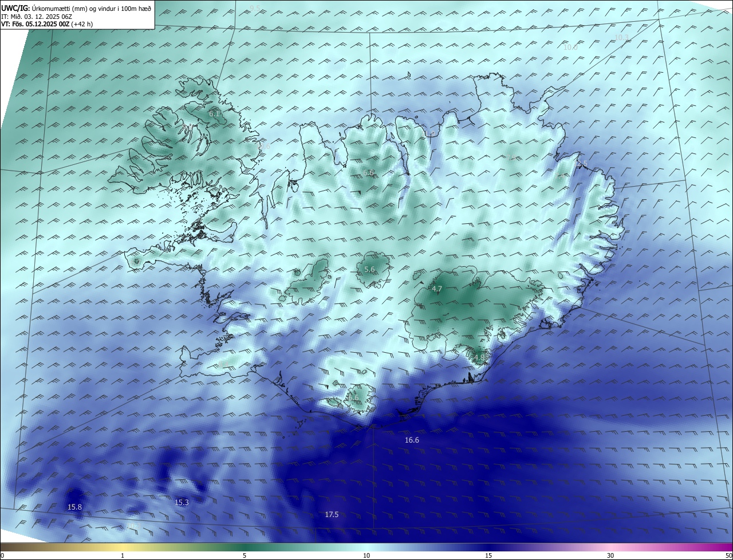Click the 15 tick label on the color scale
This screenshot has width=733, height=560.
488,555
